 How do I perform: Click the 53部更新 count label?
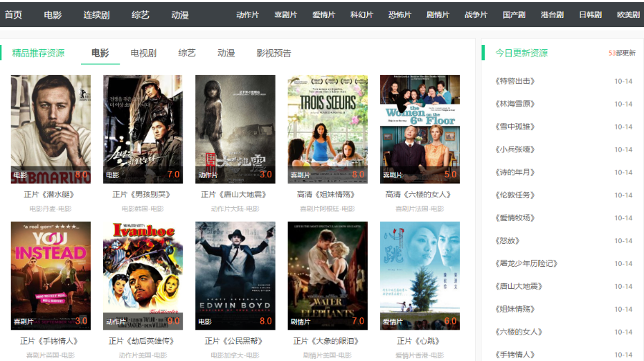click(622, 53)
